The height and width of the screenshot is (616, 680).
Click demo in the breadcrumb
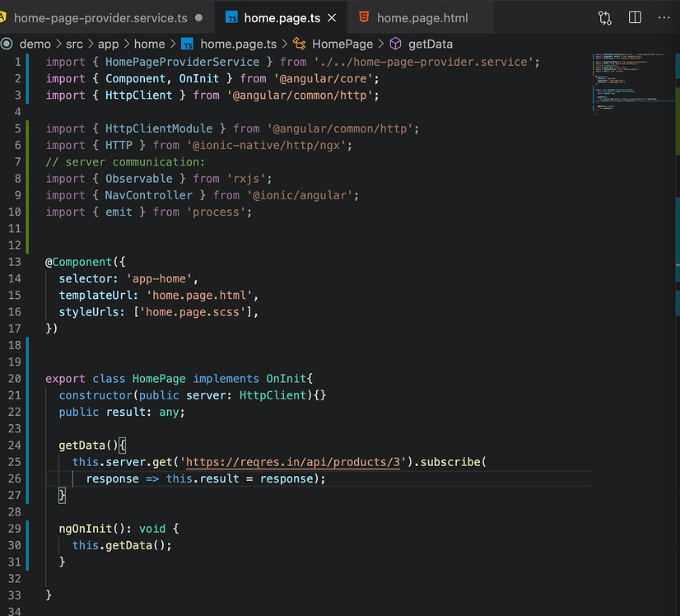[35, 44]
